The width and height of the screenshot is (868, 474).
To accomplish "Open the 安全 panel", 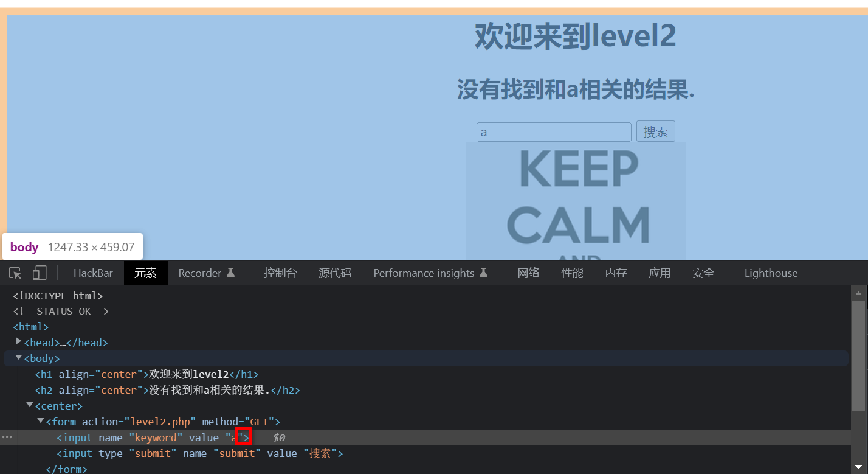I will tap(703, 273).
